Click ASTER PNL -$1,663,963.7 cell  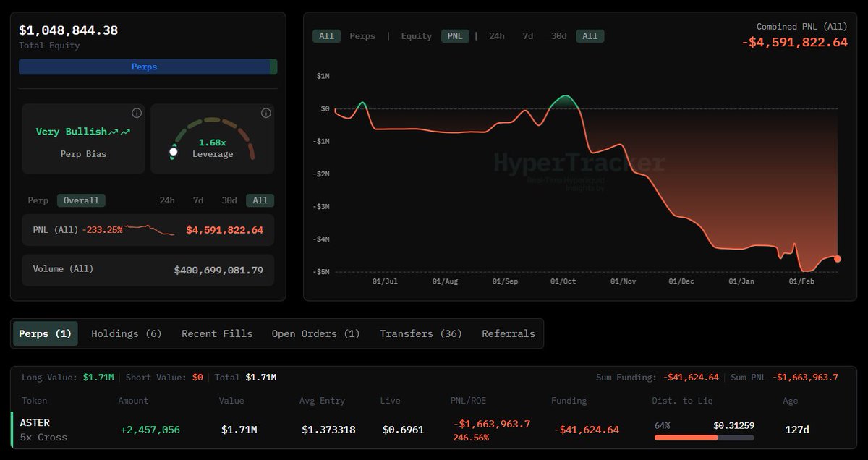tap(492, 424)
